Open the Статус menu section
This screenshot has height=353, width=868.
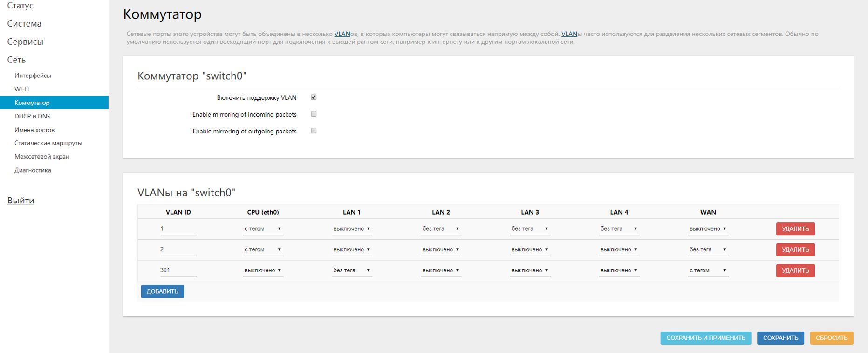click(x=21, y=6)
